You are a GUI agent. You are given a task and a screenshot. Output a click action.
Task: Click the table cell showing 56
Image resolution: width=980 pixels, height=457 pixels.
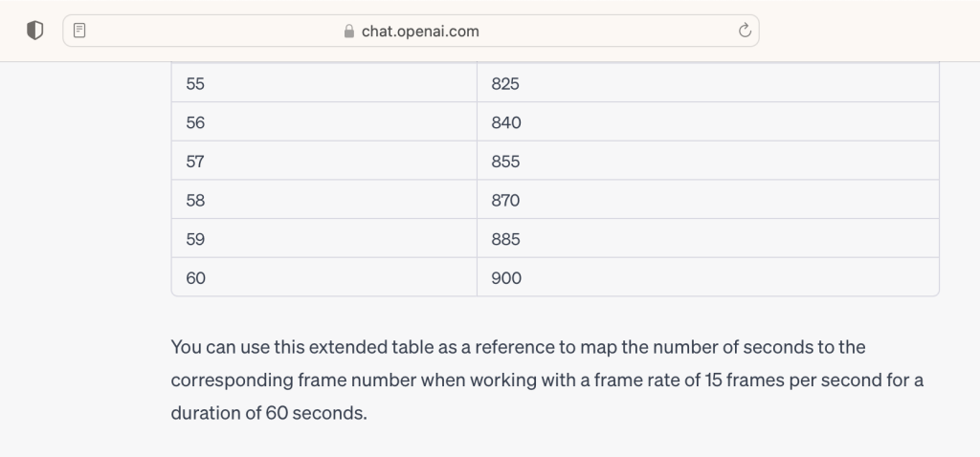point(323,121)
